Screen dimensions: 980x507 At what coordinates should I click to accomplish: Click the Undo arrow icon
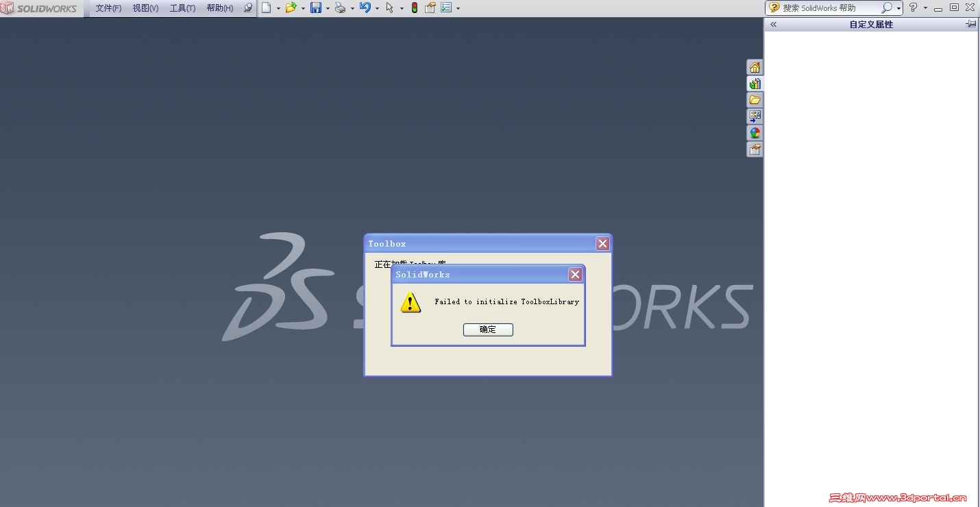pyautogui.click(x=365, y=8)
